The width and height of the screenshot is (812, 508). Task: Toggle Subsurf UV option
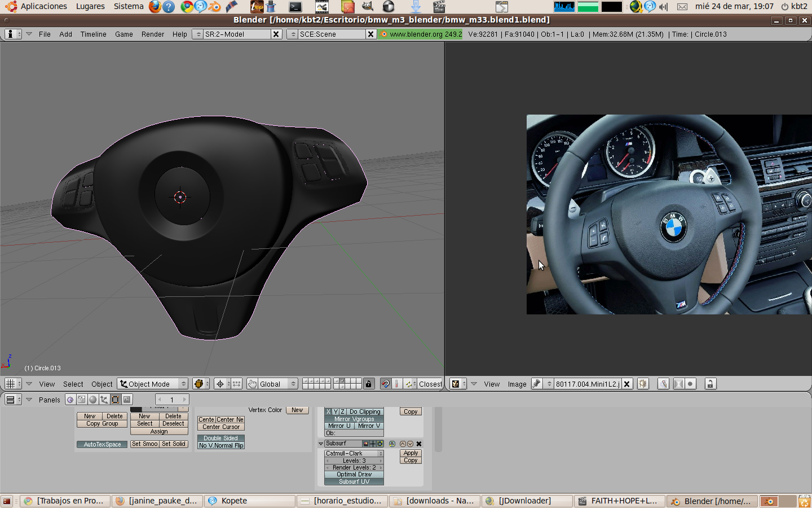point(354,481)
